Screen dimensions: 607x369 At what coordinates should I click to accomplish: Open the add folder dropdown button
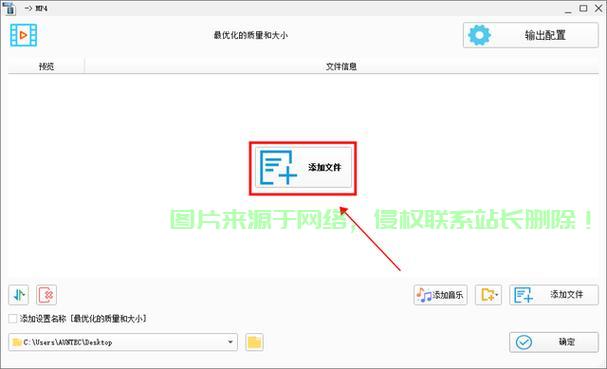point(489,295)
